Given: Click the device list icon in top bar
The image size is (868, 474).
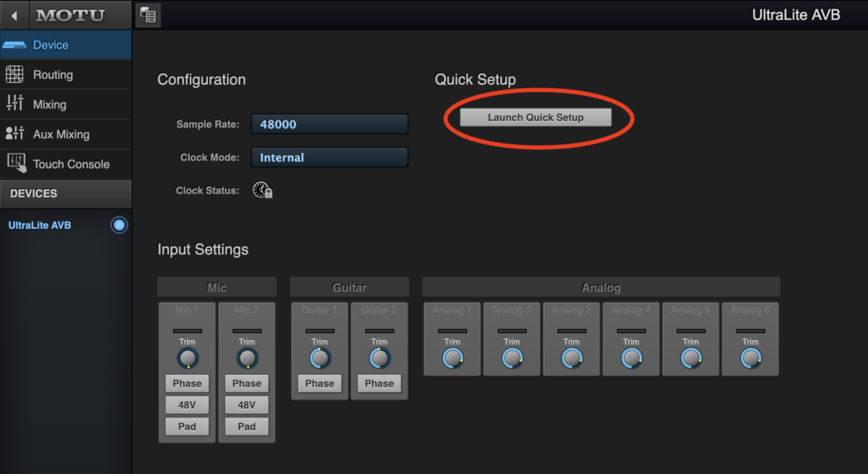Looking at the screenshot, I should tap(147, 14).
